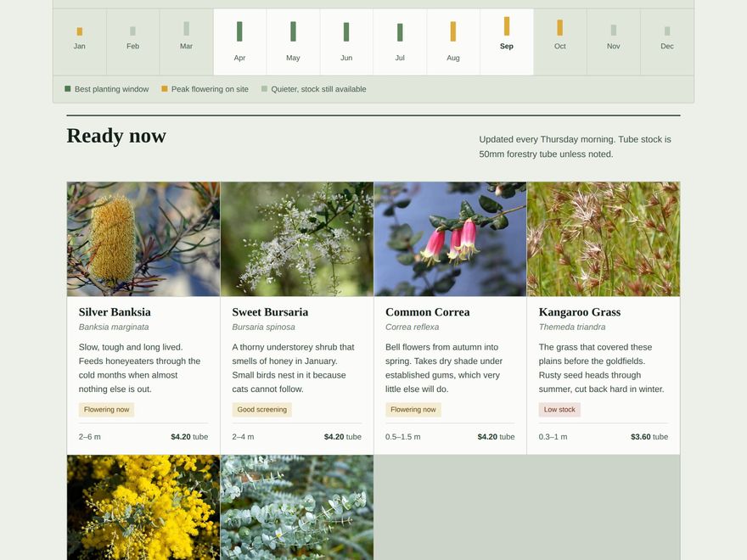View the yellow wattle flower photo
Screen dimensions: 747x560
pyautogui.click(x=143, y=507)
